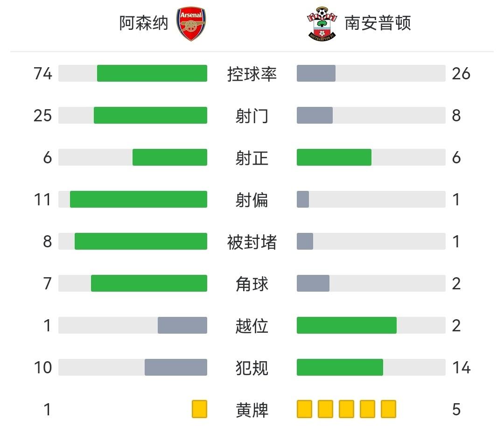Click Southampton's grey 控球率 possession bar
The height and width of the screenshot is (427, 504).
[316, 73]
